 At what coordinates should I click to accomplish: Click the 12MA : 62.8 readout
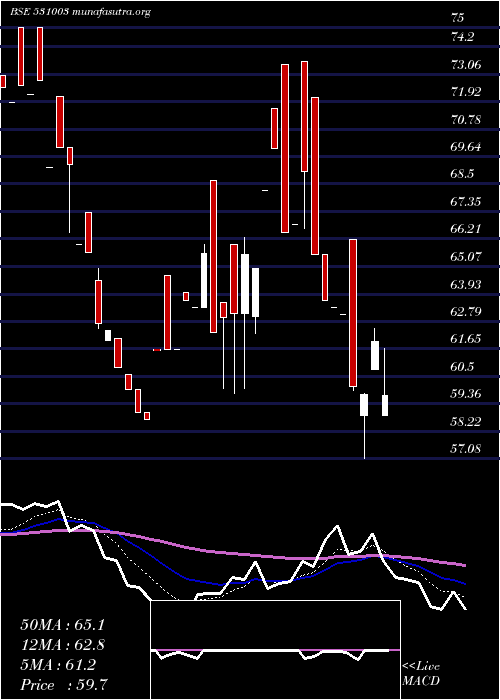[62, 645]
